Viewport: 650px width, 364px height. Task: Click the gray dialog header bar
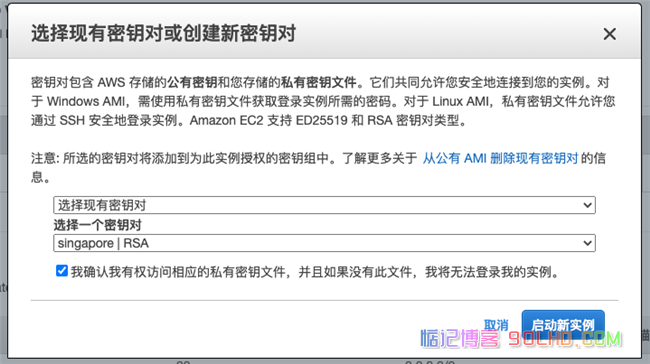click(325, 32)
